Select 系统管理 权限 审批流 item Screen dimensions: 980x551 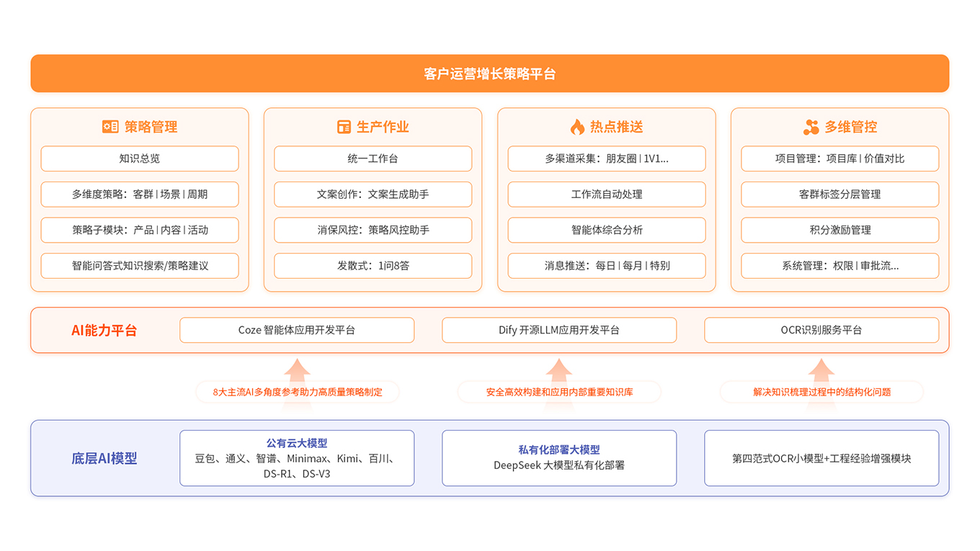[839, 266]
